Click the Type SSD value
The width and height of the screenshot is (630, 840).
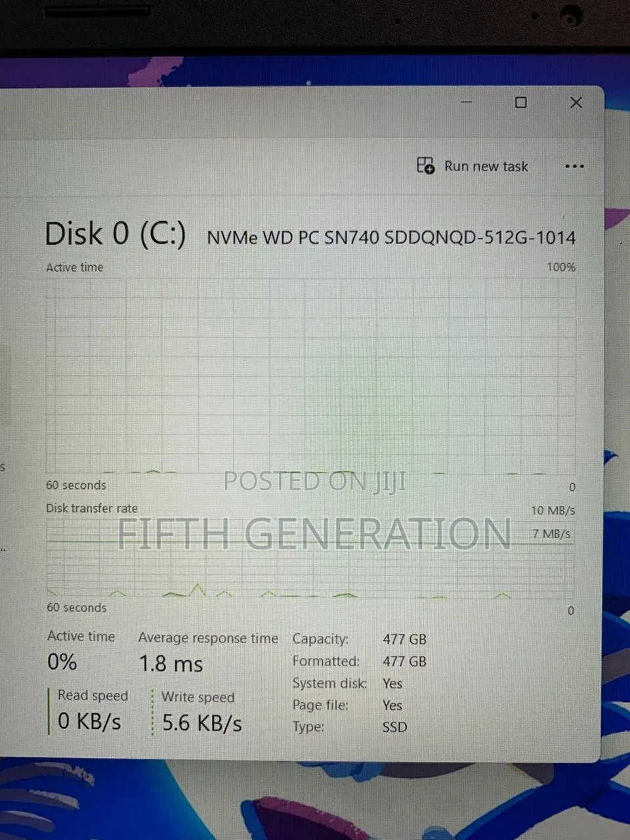point(394,727)
